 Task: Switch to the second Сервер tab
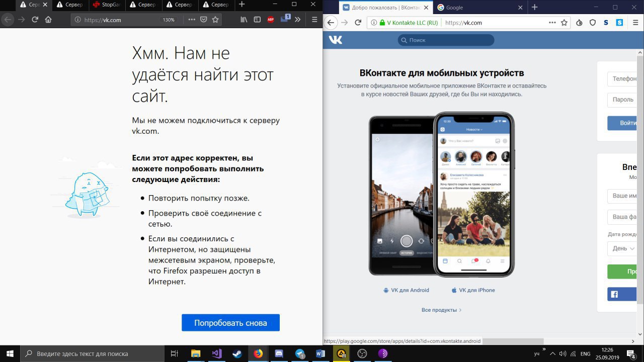70,5
